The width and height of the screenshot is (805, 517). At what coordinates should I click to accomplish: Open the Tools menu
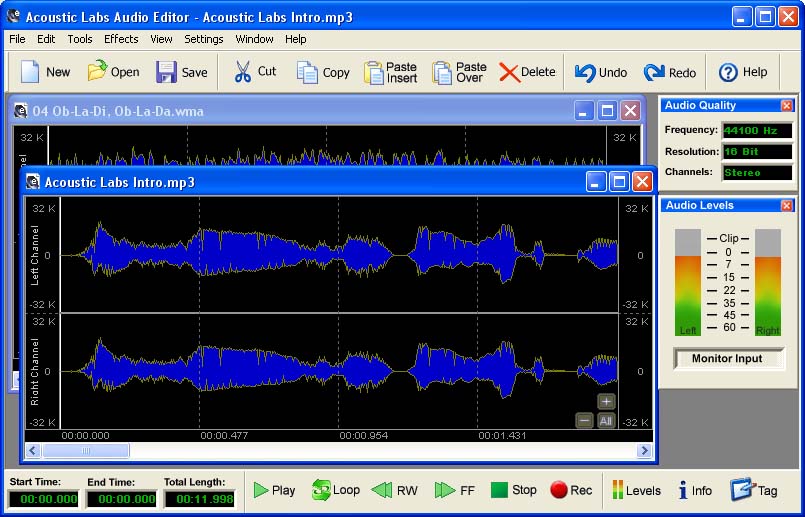(x=80, y=39)
